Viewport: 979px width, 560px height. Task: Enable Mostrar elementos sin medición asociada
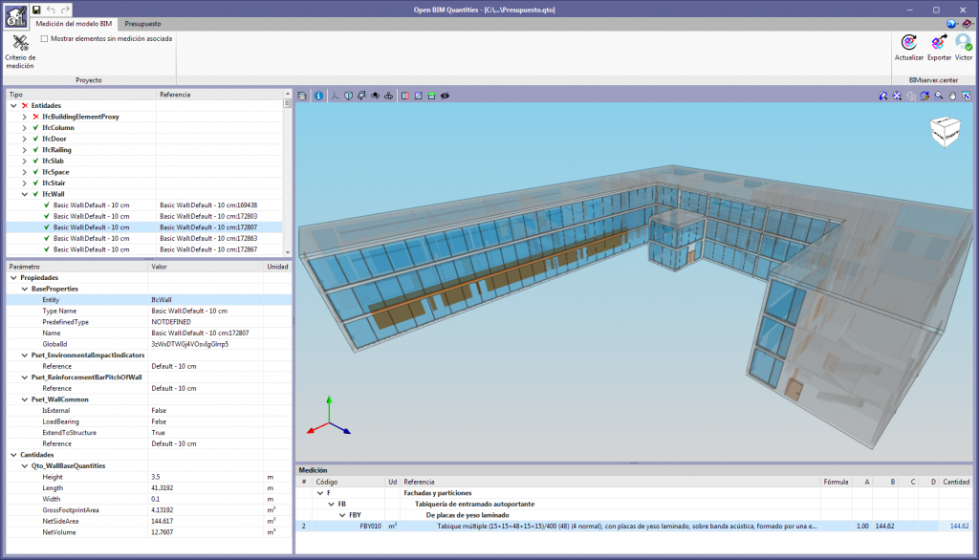point(45,39)
